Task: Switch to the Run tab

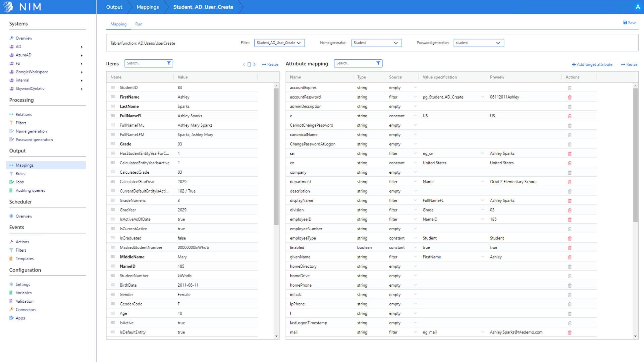Action: [x=139, y=24]
